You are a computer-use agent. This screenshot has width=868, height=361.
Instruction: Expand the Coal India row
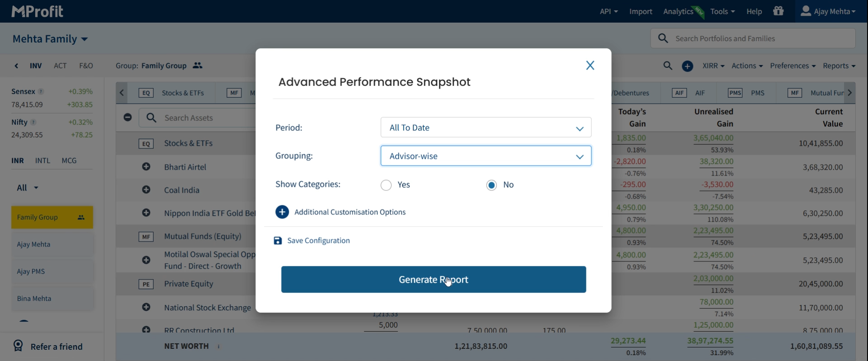pos(146,190)
